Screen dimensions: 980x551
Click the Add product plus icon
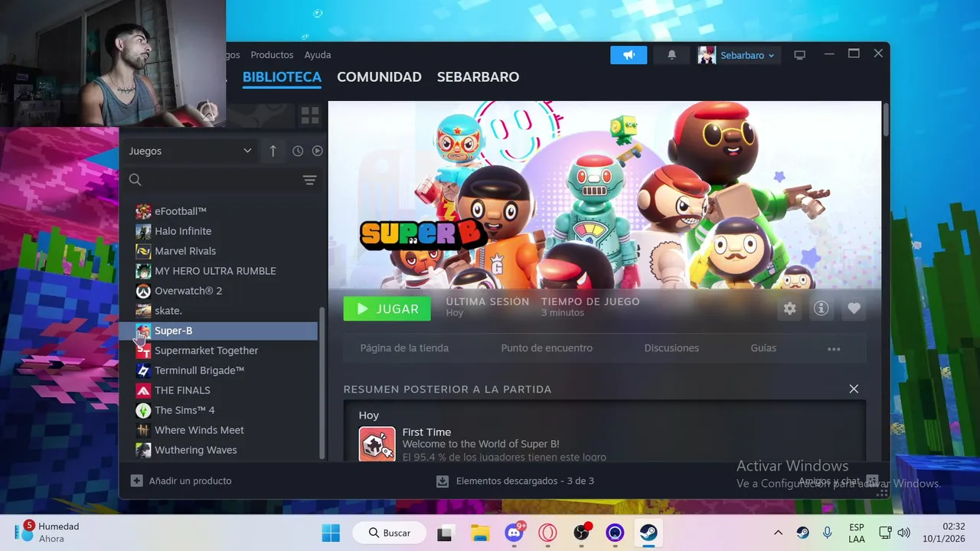[136, 481]
